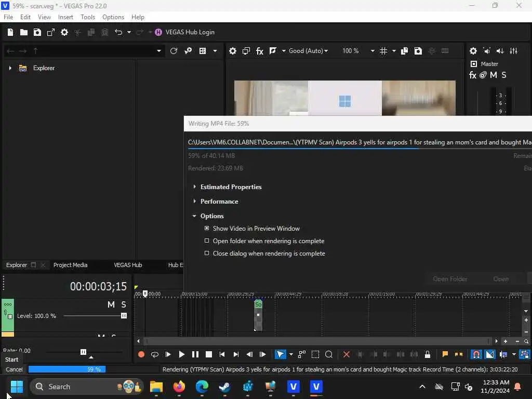Save the project with the disk icon
Viewport: 532px width, 399px height.
point(37,32)
